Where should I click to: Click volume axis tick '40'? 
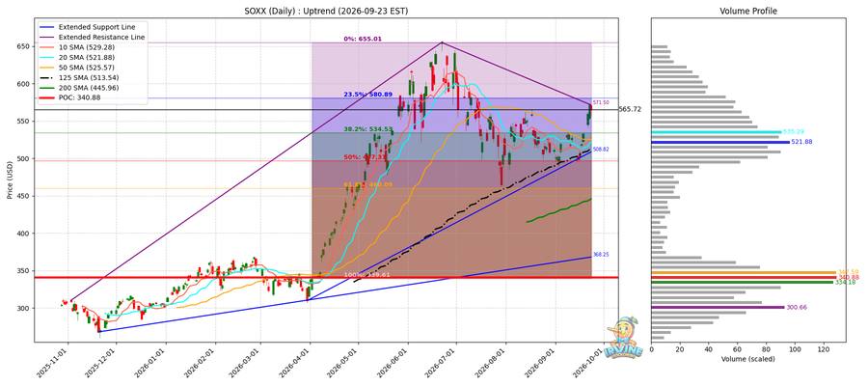click(x=709, y=349)
